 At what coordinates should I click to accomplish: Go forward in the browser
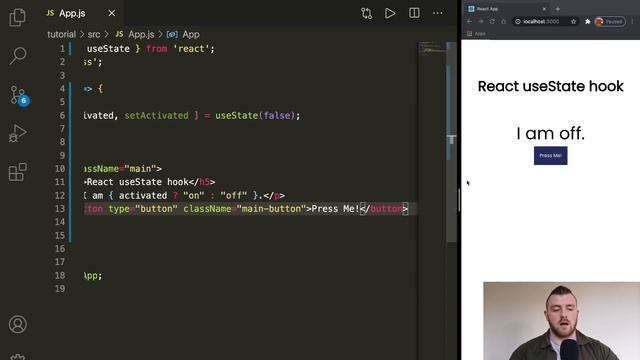point(480,21)
